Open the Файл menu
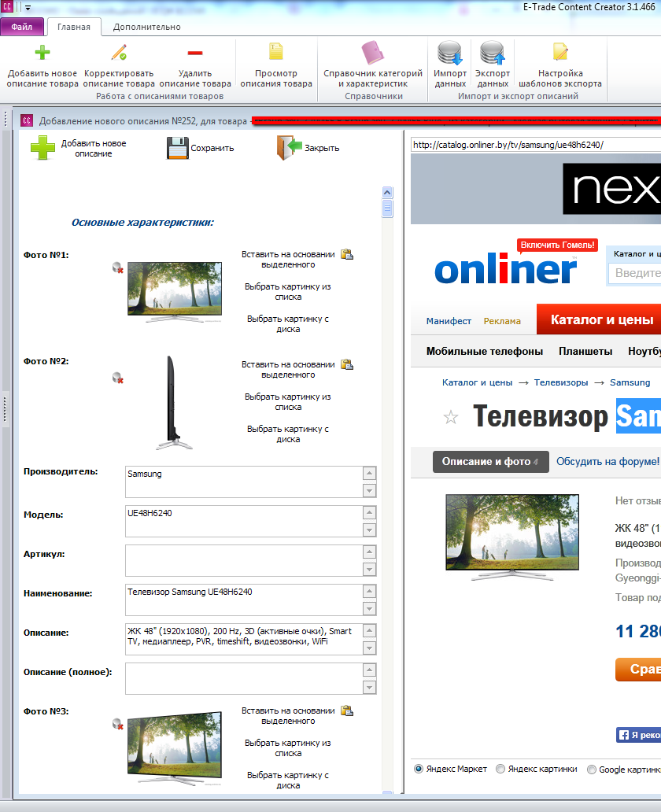The height and width of the screenshot is (812, 661). tap(22, 27)
